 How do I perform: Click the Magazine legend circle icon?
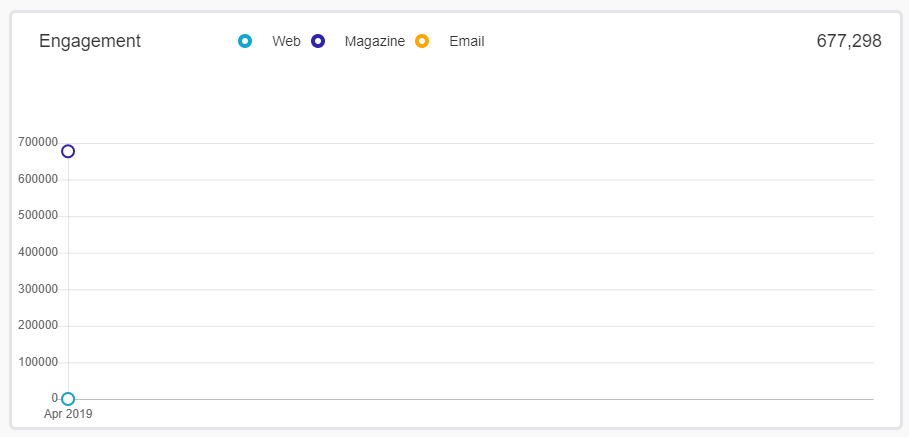click(318, 41)
